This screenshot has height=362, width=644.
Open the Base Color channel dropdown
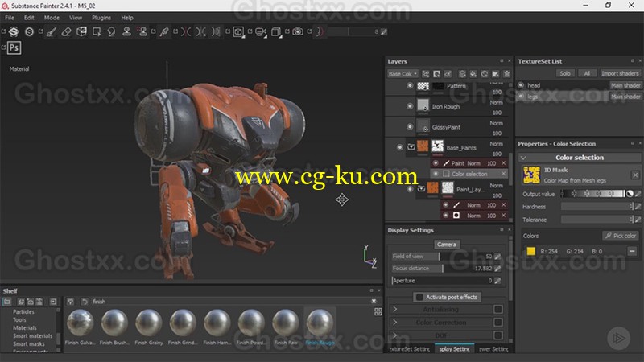[x=402, y=74]
